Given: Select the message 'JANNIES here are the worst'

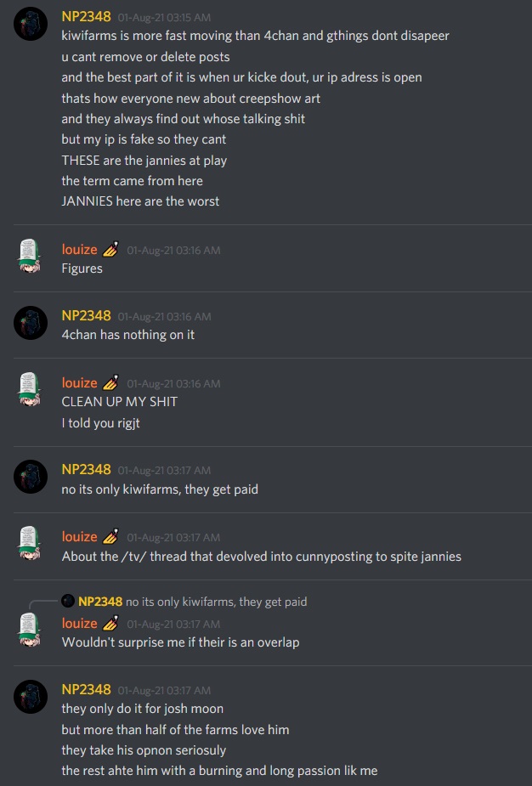Looking at the screenshot, I should tap(140, 201).
